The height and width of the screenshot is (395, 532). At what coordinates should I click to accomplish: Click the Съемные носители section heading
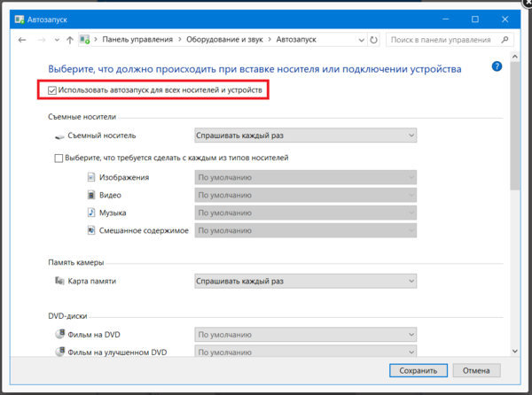[82, 117]
